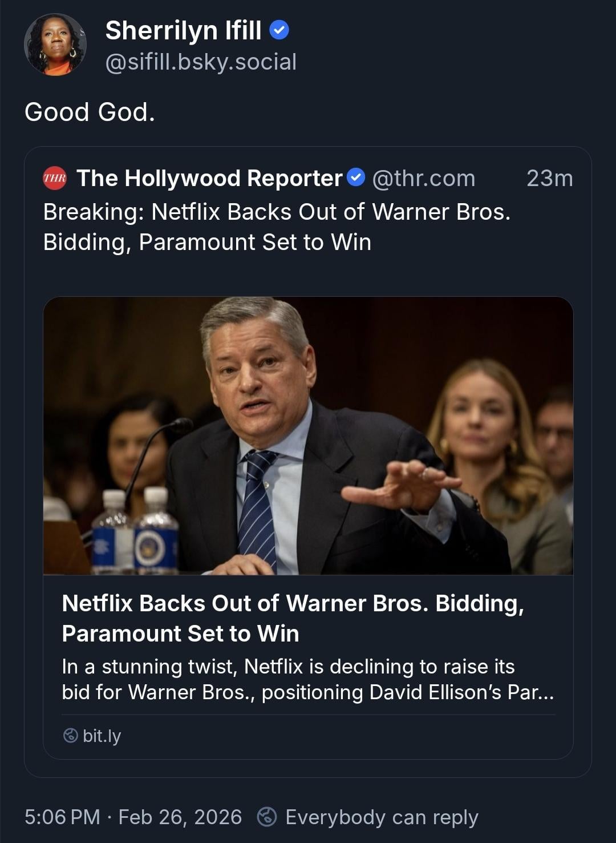616x843 pixels.
Task: Open the @thr.com handle
Action: (423, 178)
